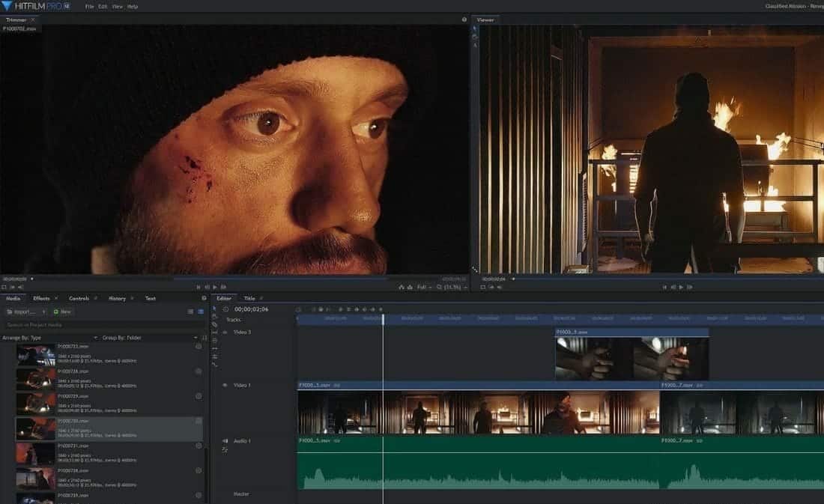Image resolution: width=824 pixels, height=504 pixels.
Task: Select media item P1000728.mov
Action: 109,380
